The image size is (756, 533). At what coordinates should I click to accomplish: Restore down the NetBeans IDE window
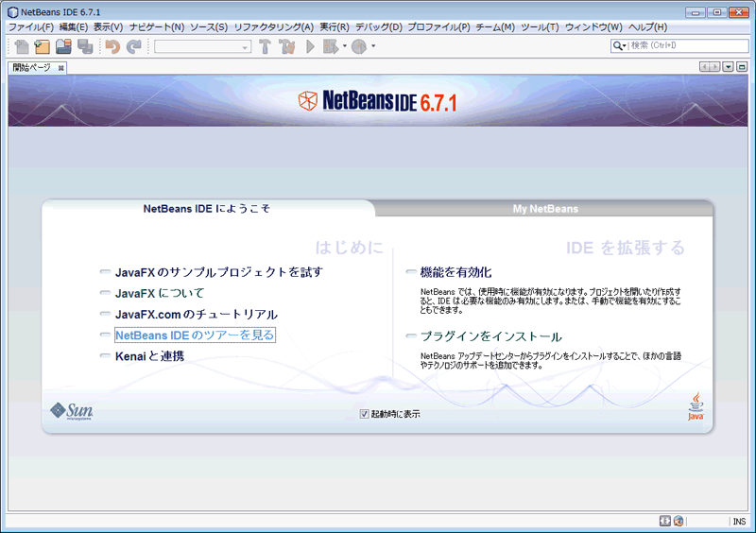coord(717,12)
